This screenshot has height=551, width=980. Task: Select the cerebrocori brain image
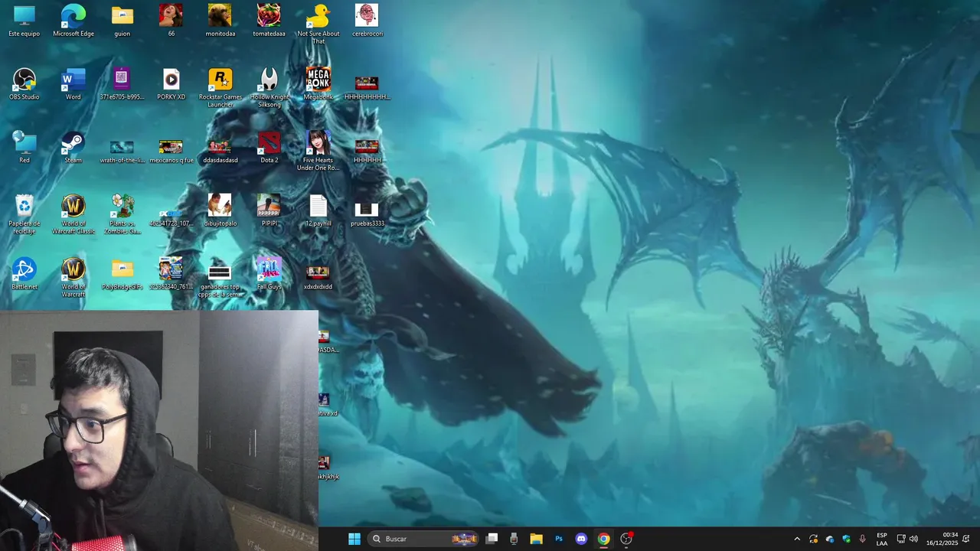point(367,21)
